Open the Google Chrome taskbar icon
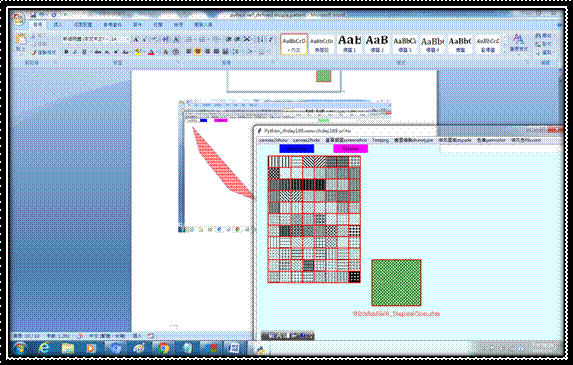The width and height of the screenshot is (573, 365). click(163, 348)
